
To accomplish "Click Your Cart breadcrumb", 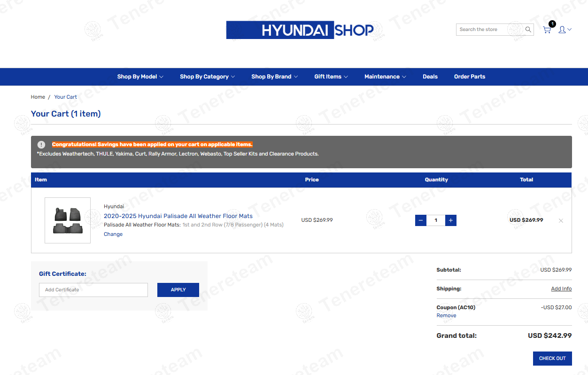I will 65,97.
